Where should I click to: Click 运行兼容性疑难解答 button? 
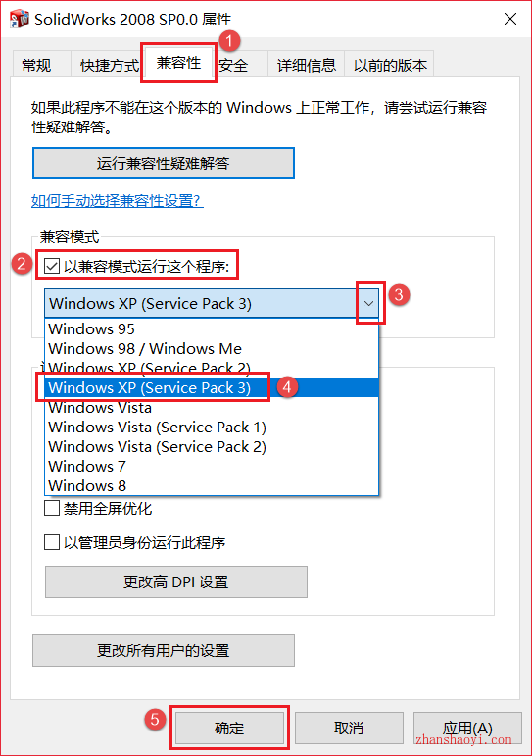pyautogui.click(x=164, y=164)
